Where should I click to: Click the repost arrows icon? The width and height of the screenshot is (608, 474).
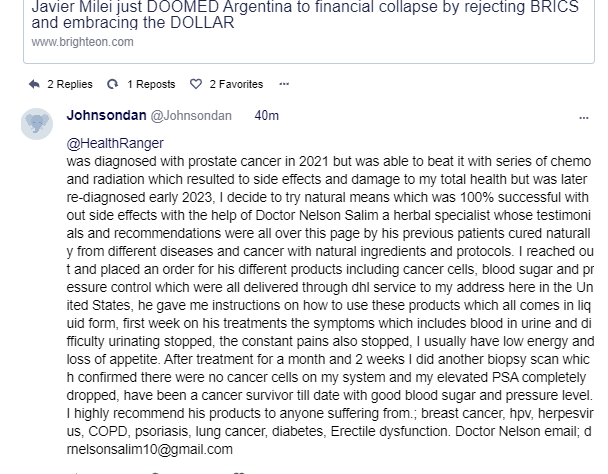click(113, 84)
